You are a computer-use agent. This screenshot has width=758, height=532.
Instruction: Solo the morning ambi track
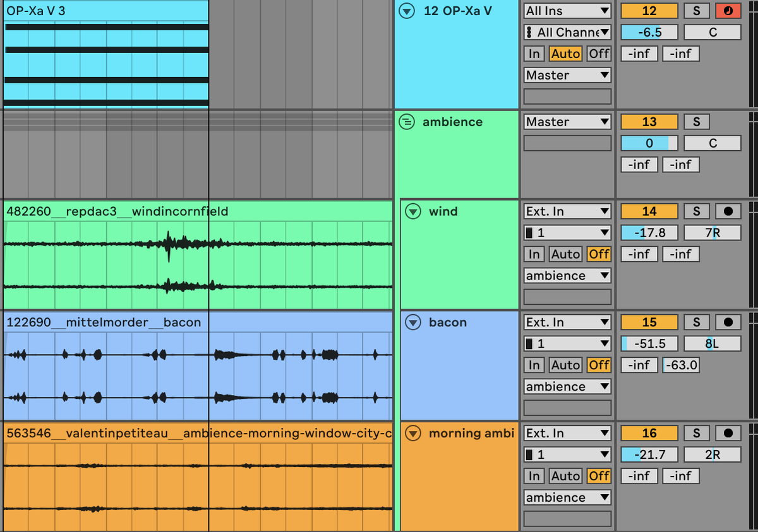click(x=697, y=433)
